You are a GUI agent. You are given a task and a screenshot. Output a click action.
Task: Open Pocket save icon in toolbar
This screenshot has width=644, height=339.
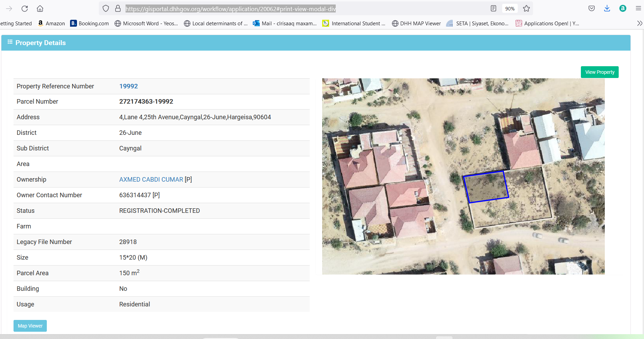point(592,9)
